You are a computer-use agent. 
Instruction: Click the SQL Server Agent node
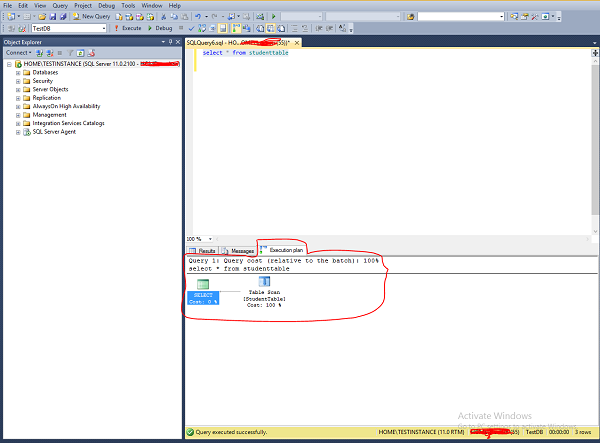click(54, 131)
